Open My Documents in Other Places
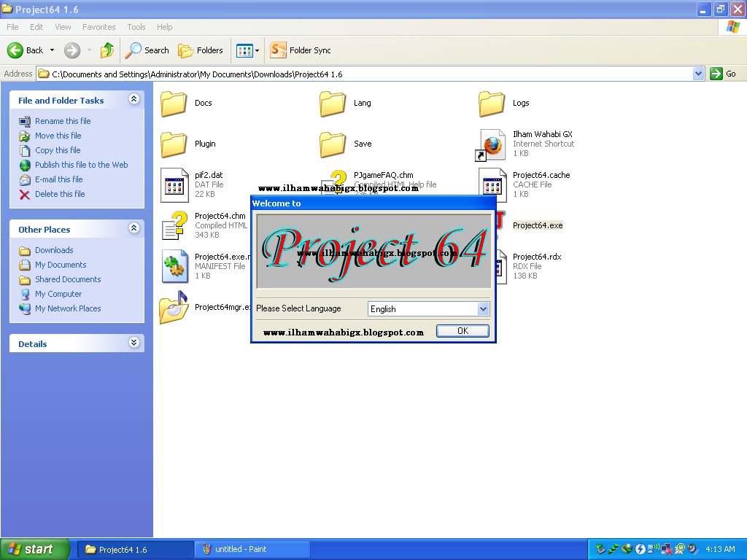This screenshot has height=560, width=747. pyautogui.click(x=61, y=265)
